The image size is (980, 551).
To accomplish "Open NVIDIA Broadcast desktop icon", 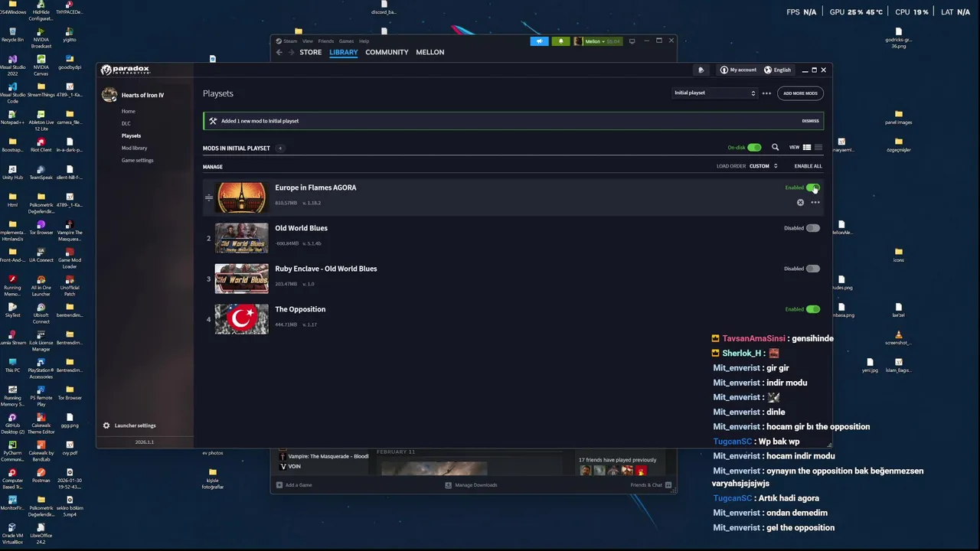I will pyautogui.click(x=41, y=38).
